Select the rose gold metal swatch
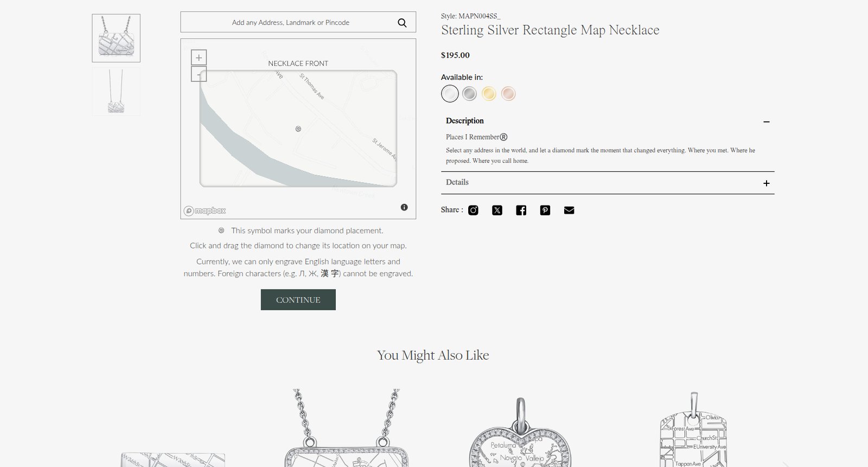This screenshot has height=467, width=868. (508, 94)
